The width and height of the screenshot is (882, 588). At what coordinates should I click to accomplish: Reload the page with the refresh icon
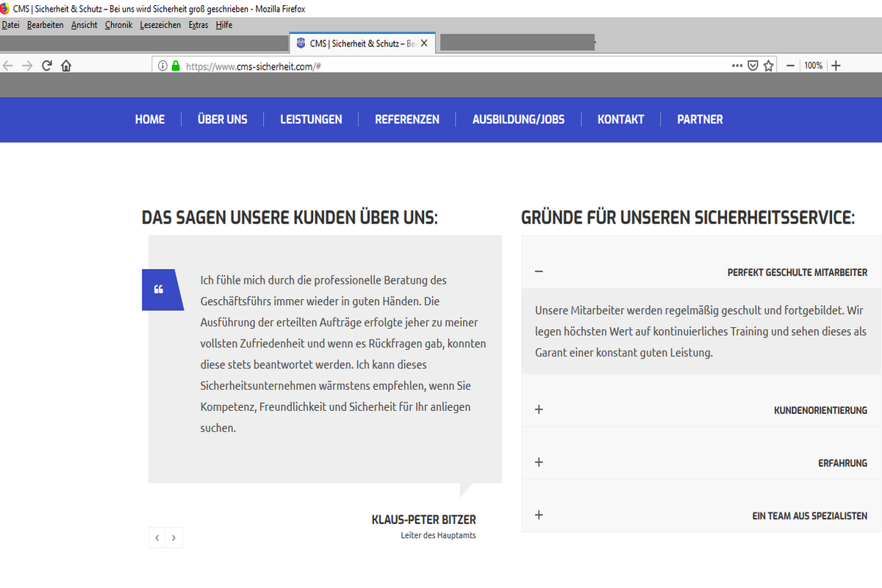tap(47, 65)
